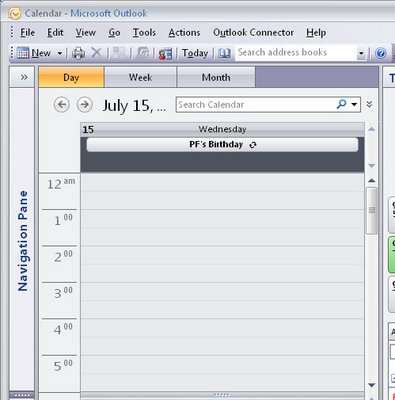The width and height of the screenshot is (395, 400).
Task: Click the blue Help question mark icon
Action: [x=381, y=53]
